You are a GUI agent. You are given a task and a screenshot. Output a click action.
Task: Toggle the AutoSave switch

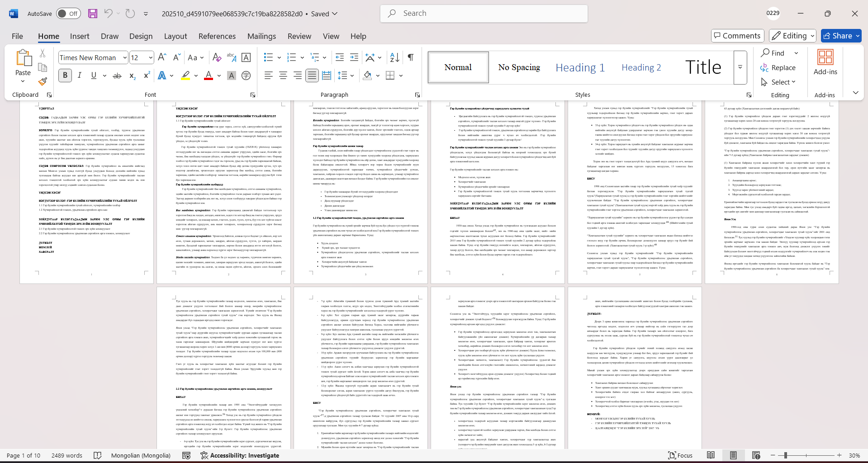68,14
